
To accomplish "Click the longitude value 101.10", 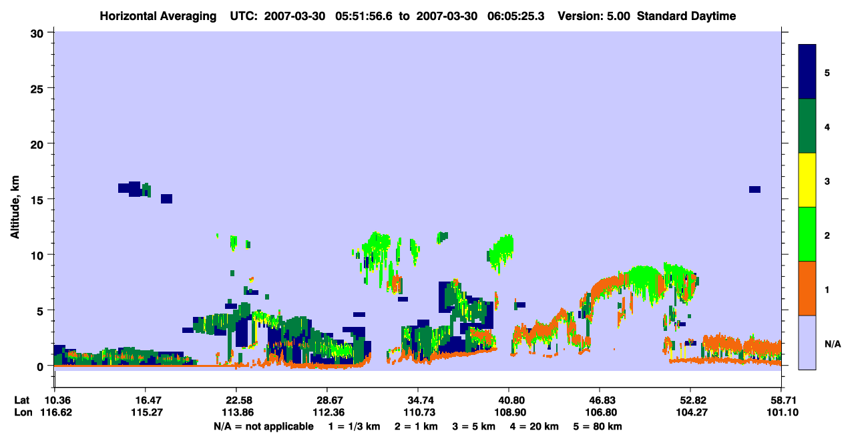I will (781, 412).
